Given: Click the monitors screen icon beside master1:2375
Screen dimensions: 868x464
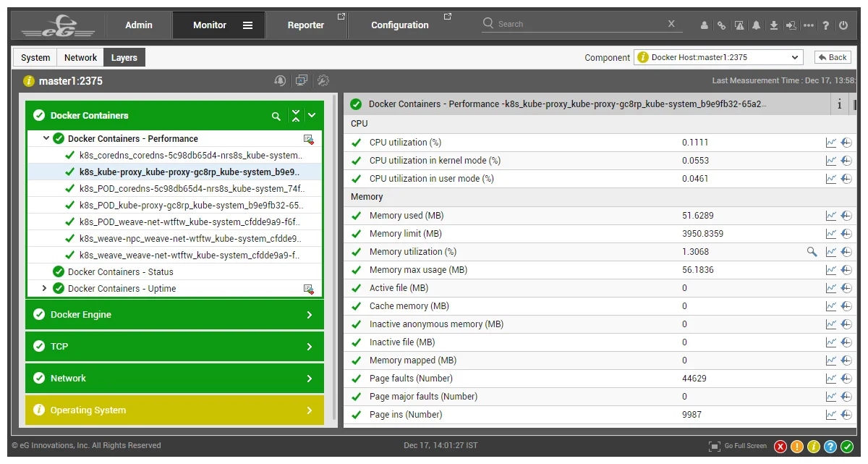Looking at the screenshot, I should pyautogui.click(x=302, y=81).
